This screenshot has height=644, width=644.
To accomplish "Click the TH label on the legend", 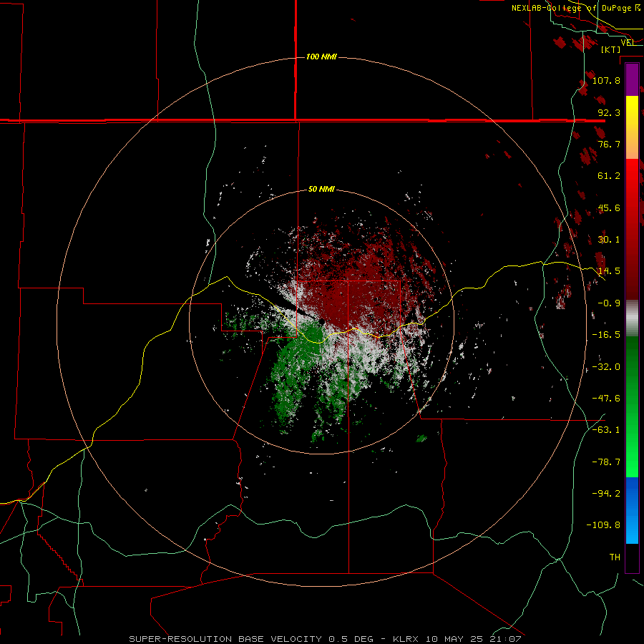I will [x=615, y=557].
